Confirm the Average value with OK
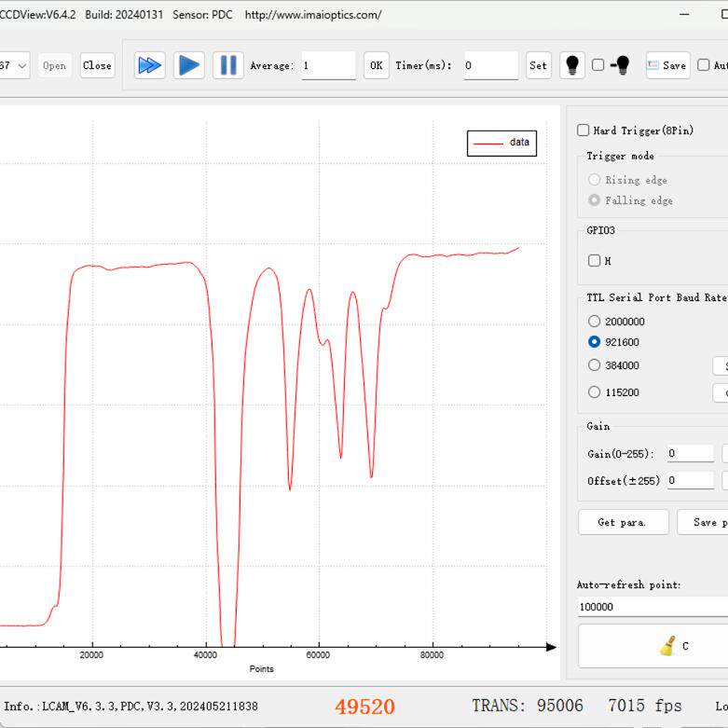 point(376,65)
